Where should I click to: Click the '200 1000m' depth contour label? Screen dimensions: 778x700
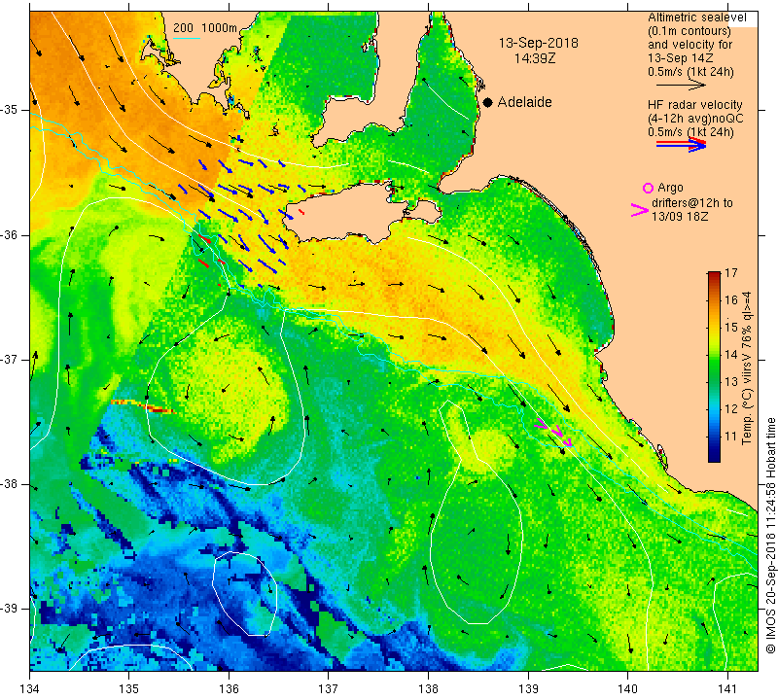[205, 28]
